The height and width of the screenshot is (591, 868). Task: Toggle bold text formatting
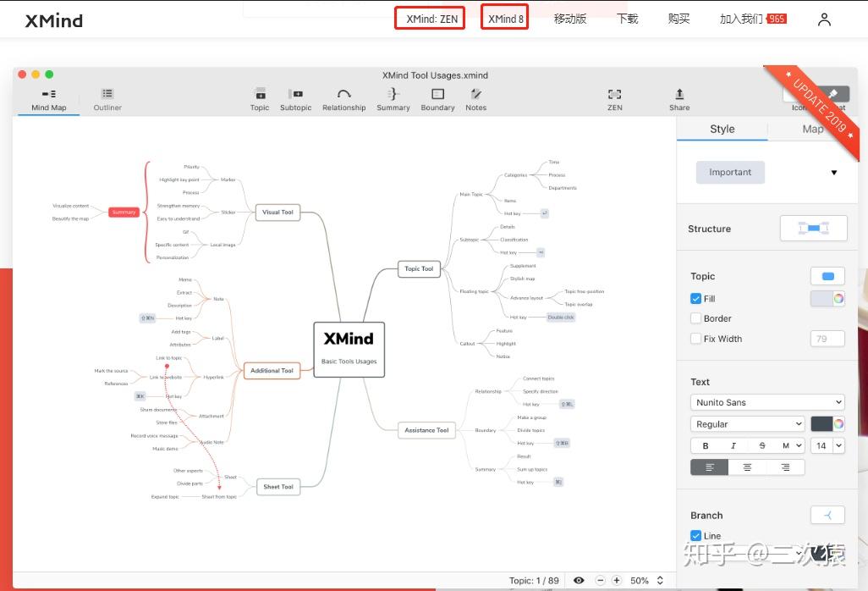click(x=706, y=445)
